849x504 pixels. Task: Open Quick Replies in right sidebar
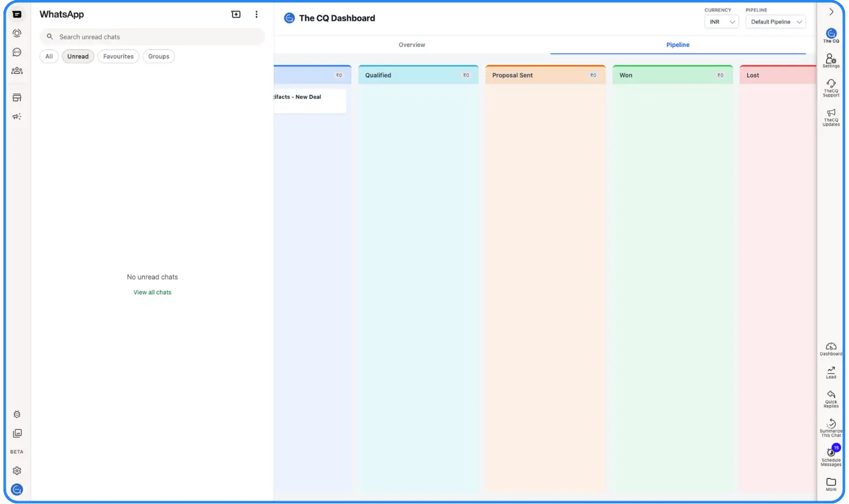[x=831, y=398]
